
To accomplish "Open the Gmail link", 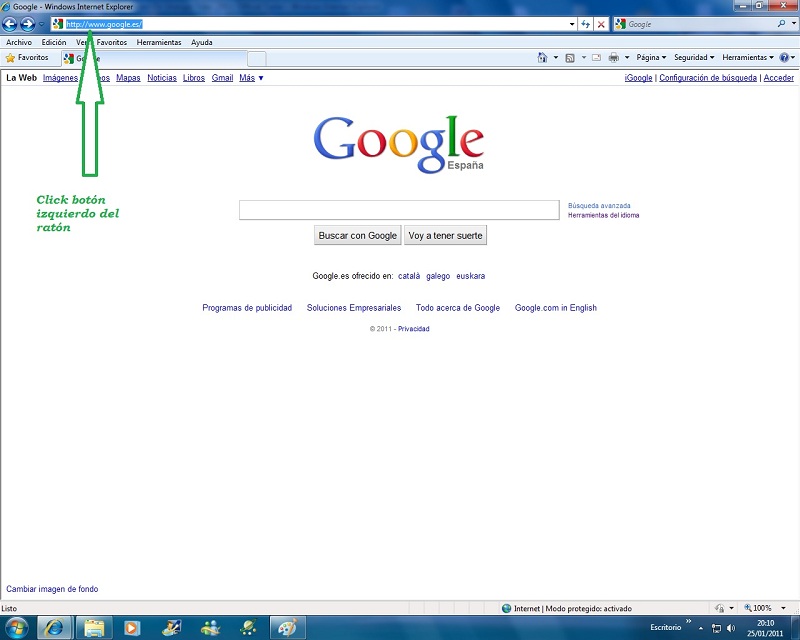I will pyautogui.click(x=222, y=78).
